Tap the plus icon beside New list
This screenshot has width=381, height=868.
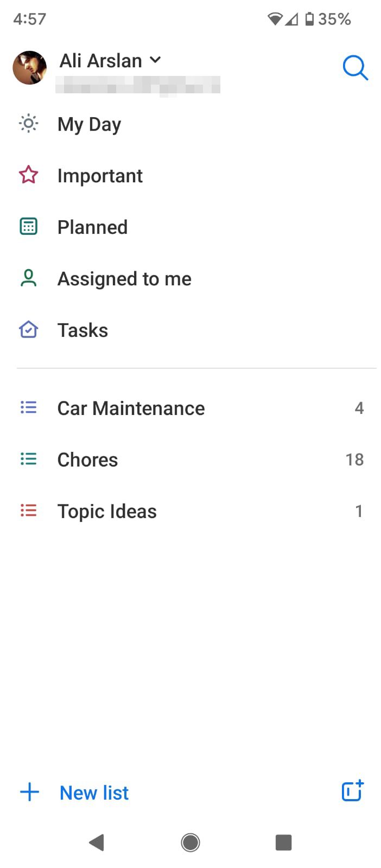(x=29, y=792)
